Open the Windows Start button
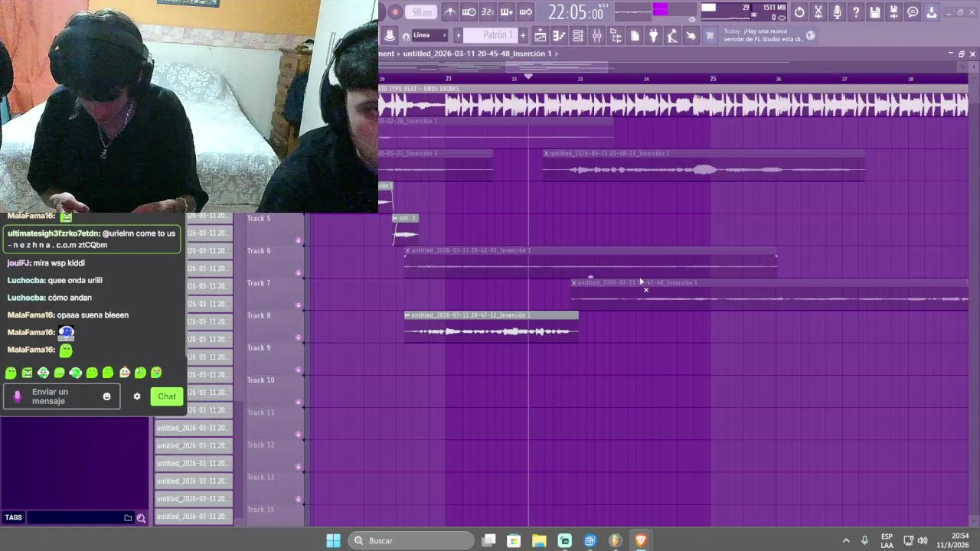980x551 pixels. pyautogui.click(x=333, y=540)
